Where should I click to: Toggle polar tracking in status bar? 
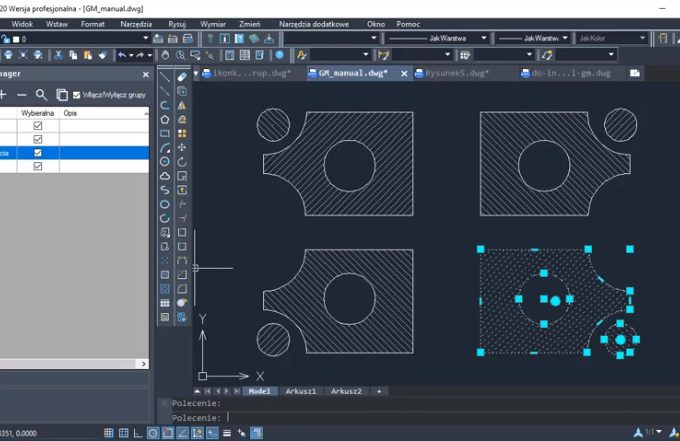(153, 433)
